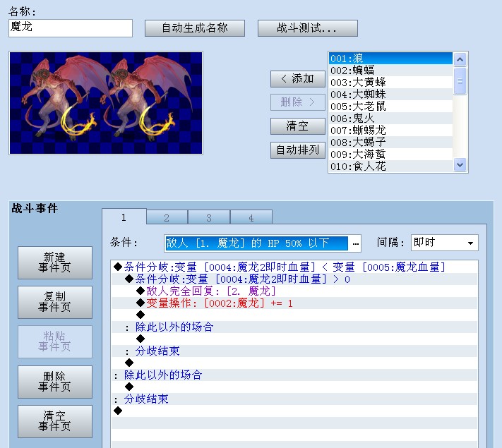Screen dimensions: 502x448
Task: Select the outer 除此以外的场合 line
Action: pyautogui.click(x=294, y=375)
